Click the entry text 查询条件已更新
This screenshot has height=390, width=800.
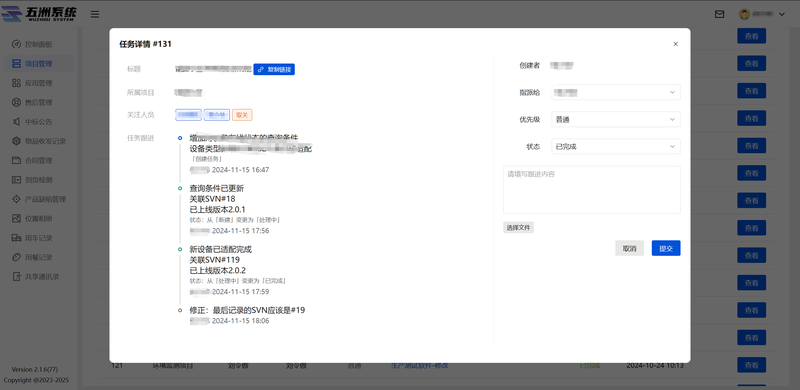pos(217,188)
